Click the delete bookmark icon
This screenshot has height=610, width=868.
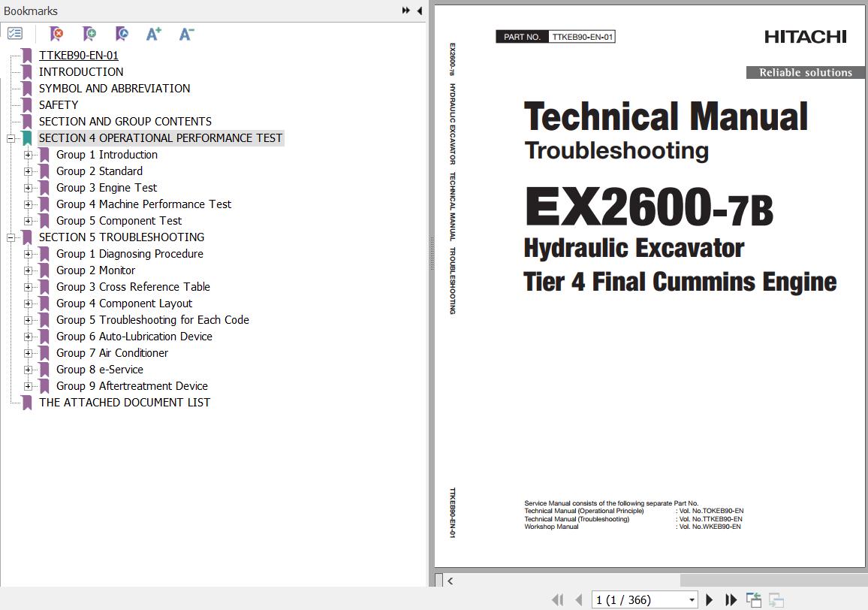point(56,34)
